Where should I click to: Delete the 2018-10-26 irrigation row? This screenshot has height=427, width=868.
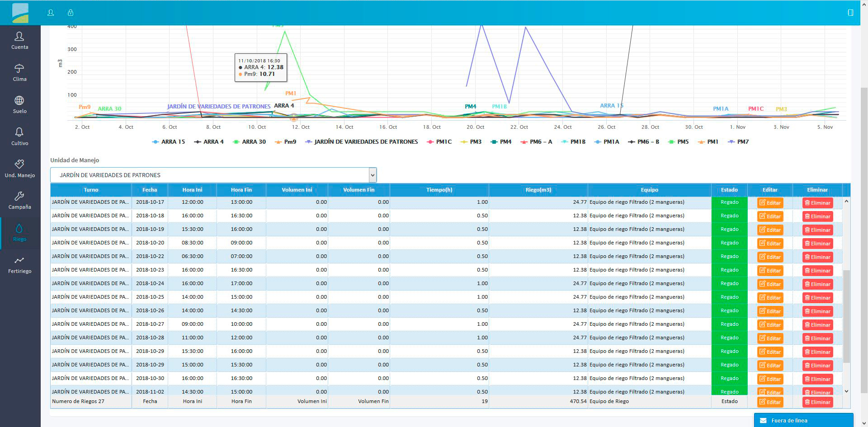pyautogui.click(x=817, y=311)
